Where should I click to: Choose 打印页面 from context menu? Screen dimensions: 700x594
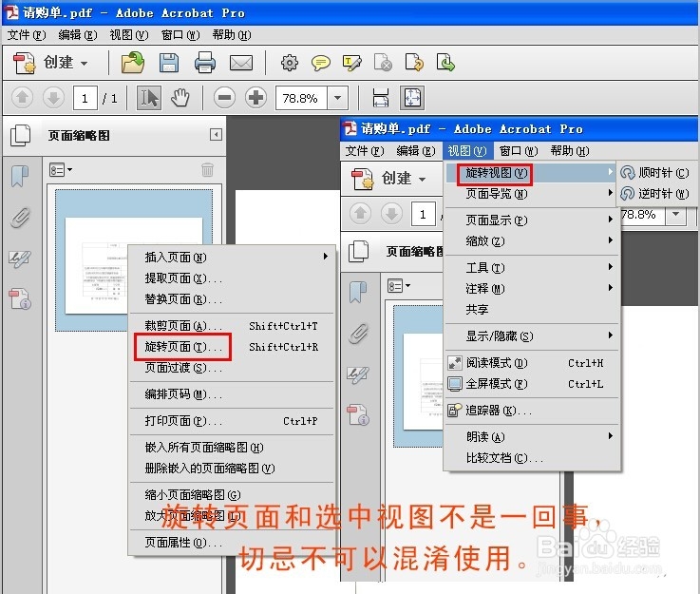pos(231,421)
